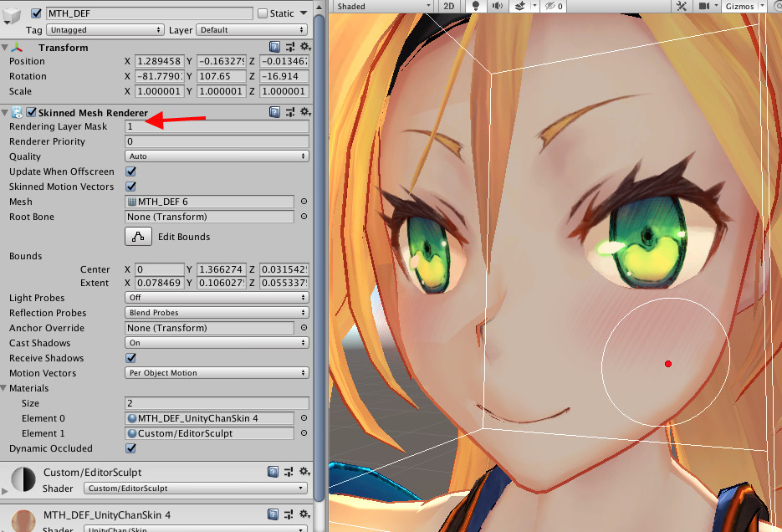Open Custom/EditorSculpt material help icon

[x=273, y=472]
